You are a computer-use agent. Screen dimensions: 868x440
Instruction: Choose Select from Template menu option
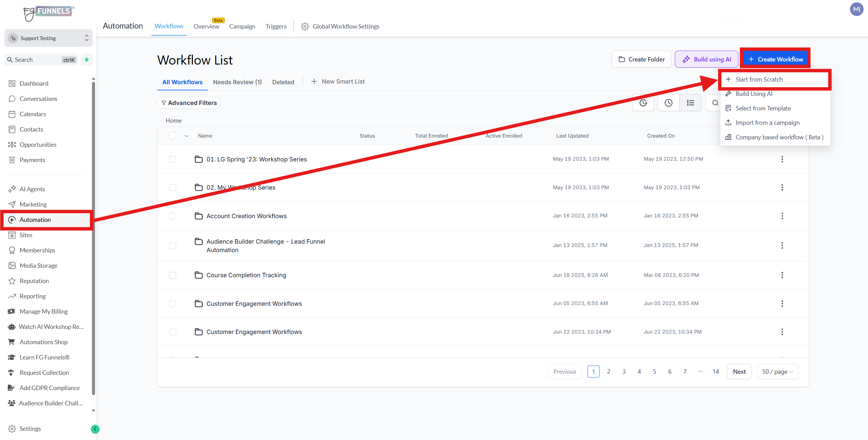(x=763, y=108)
